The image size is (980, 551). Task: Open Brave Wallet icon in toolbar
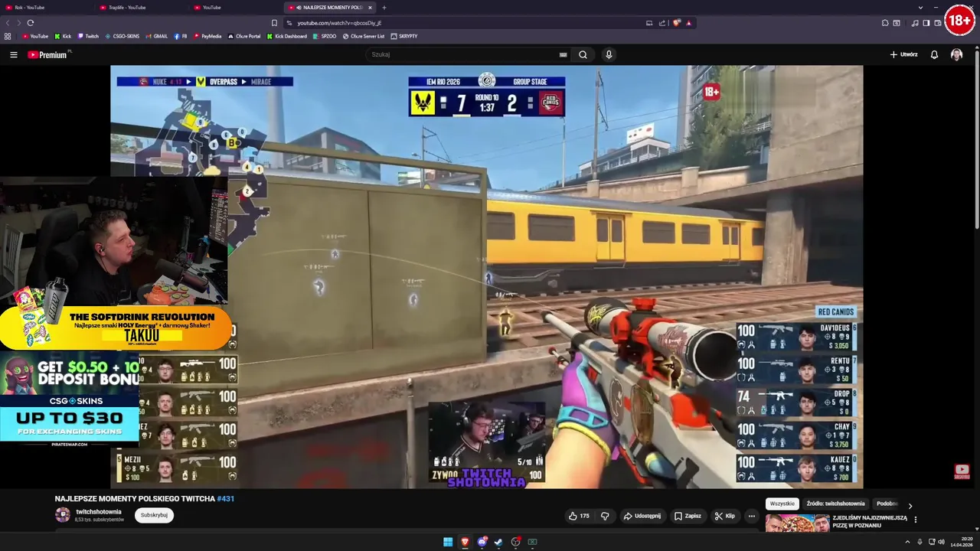[x=938, y=23]
